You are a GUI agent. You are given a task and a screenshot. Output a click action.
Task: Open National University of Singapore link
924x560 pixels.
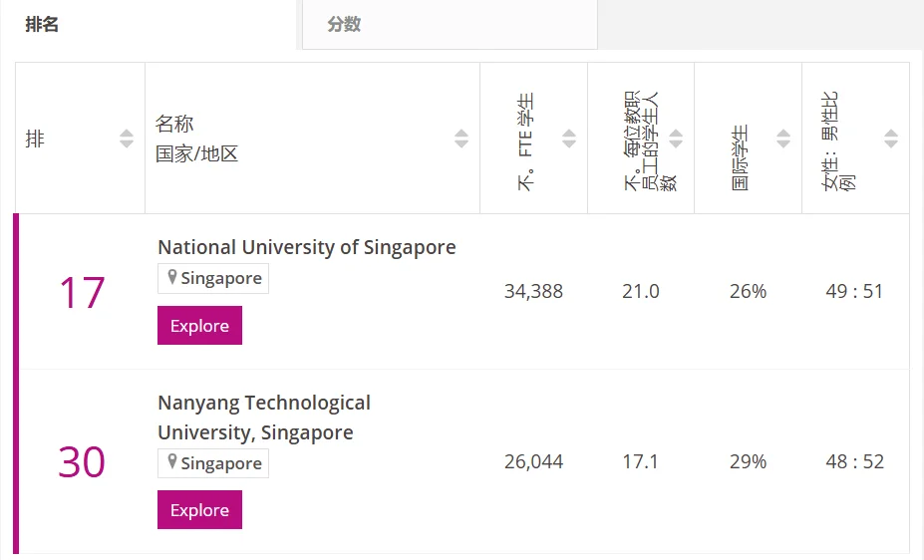point(306,247)
